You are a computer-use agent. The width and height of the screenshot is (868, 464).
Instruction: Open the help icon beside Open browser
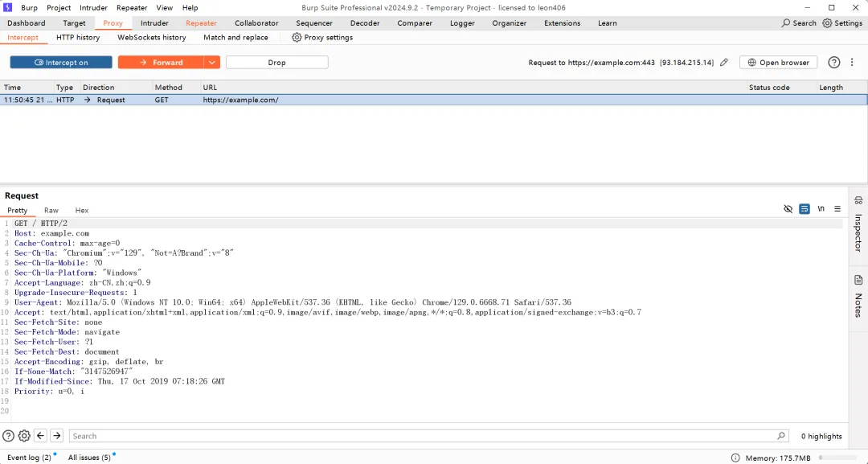(833, 63)
